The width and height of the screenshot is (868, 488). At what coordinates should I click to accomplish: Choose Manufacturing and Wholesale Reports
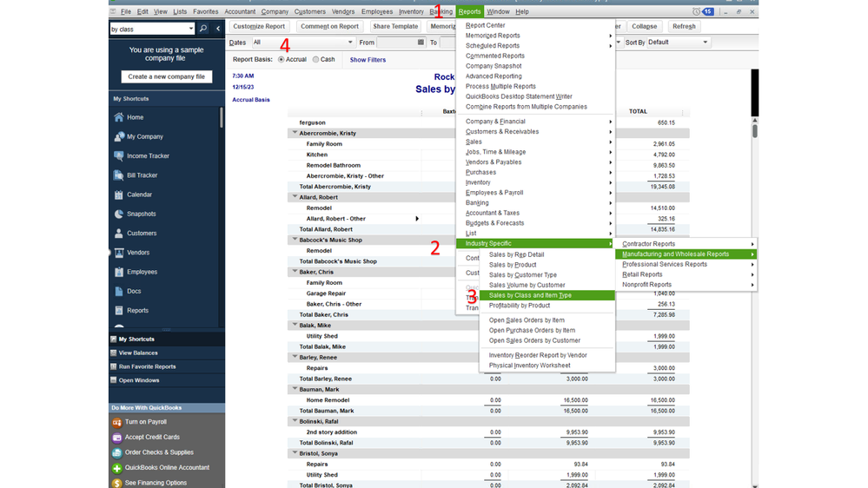click(686, 254)
